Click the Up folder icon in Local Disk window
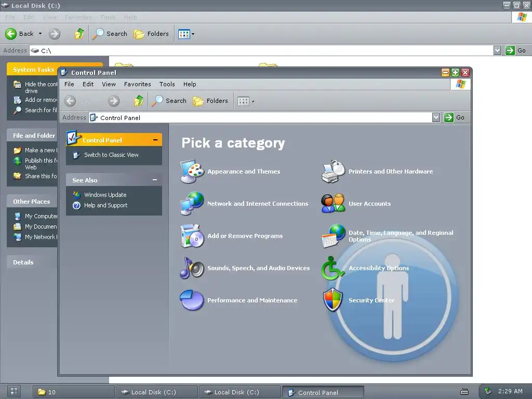Viewport: 532px width, 399px height. click(x=79, y=34)
